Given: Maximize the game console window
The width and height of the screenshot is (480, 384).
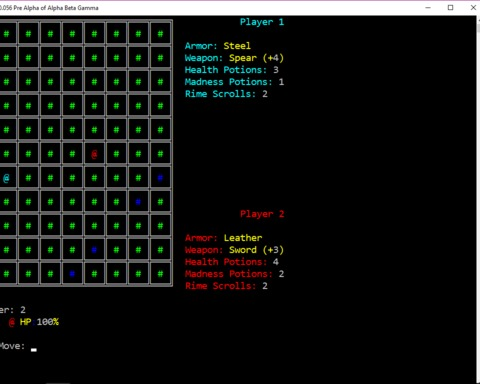Looking at the screenshot, I should point(450,7).
